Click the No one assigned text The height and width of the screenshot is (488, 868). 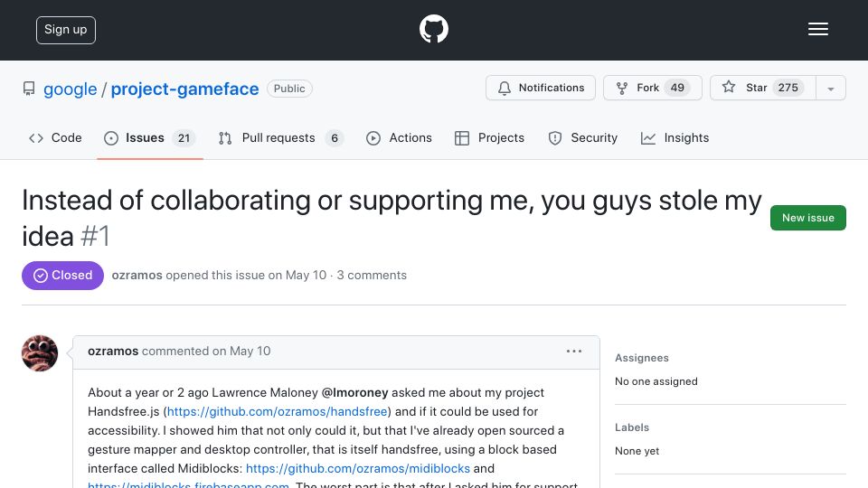(x=656, y=381)
